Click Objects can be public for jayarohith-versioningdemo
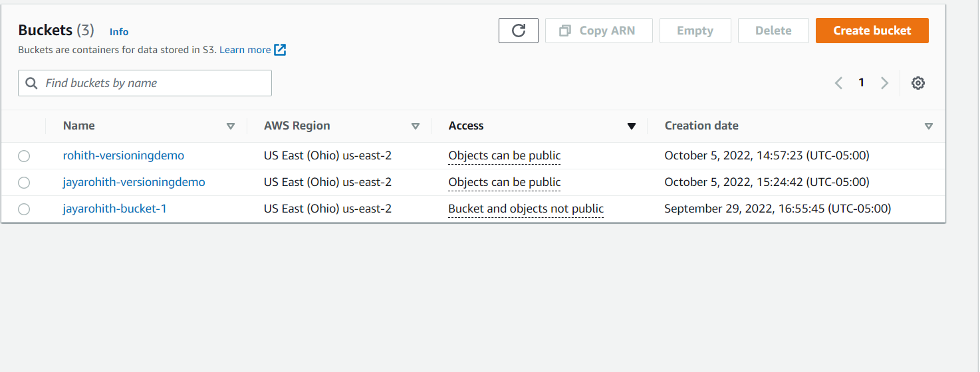The height and width of the screenshot is (372, 980). tap(505, 183)
